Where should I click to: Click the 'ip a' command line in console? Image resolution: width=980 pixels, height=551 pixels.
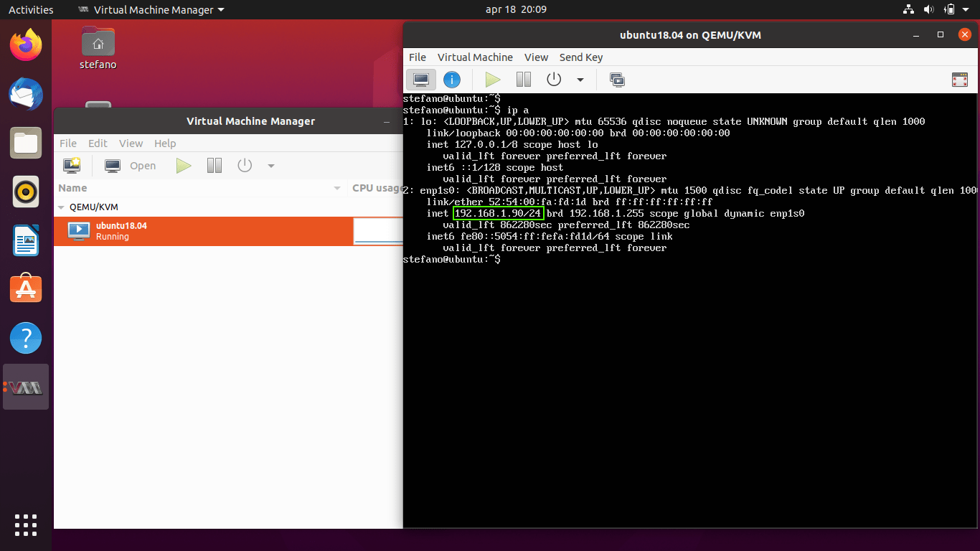[466, 110]
